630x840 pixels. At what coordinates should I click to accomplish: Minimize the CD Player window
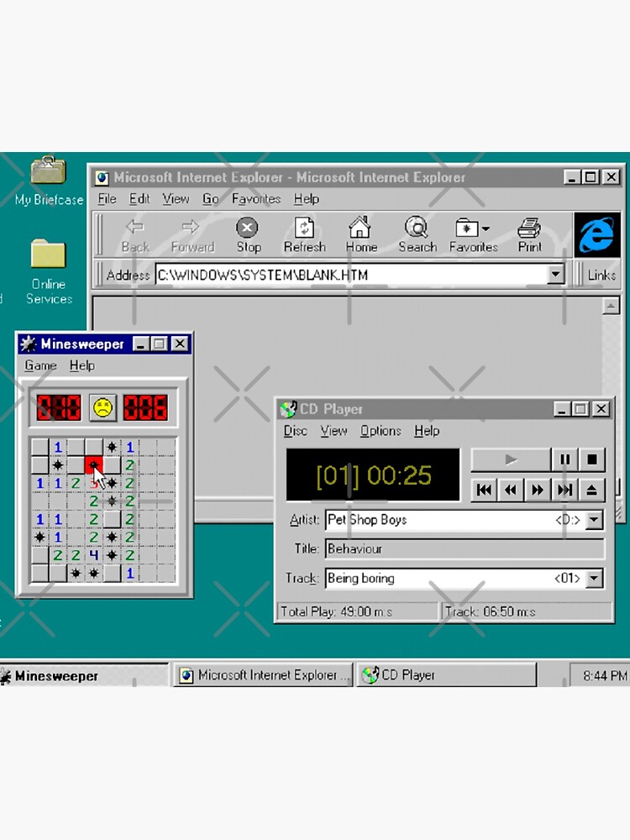561,409
